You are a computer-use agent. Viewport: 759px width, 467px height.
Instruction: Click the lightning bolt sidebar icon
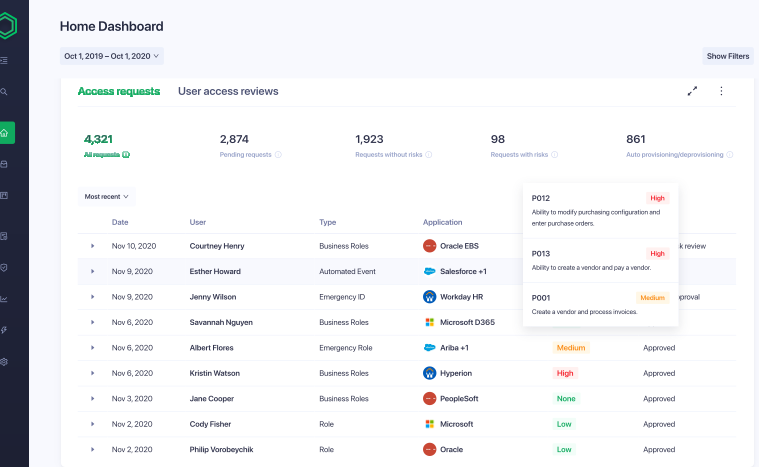click(5, 329)
